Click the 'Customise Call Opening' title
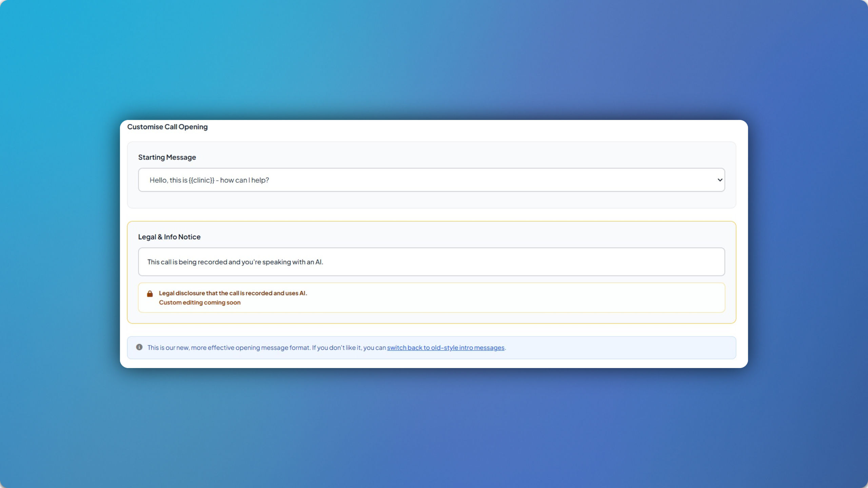 167,127
